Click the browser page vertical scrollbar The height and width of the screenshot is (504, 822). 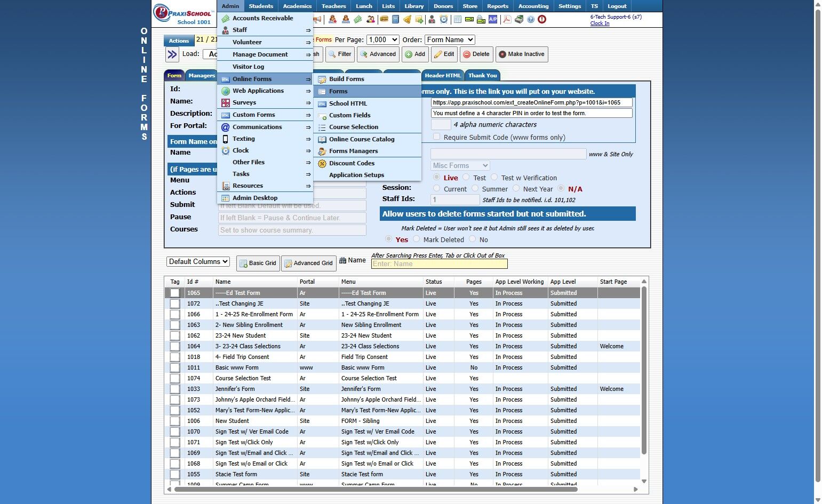[x=818, y=245]
